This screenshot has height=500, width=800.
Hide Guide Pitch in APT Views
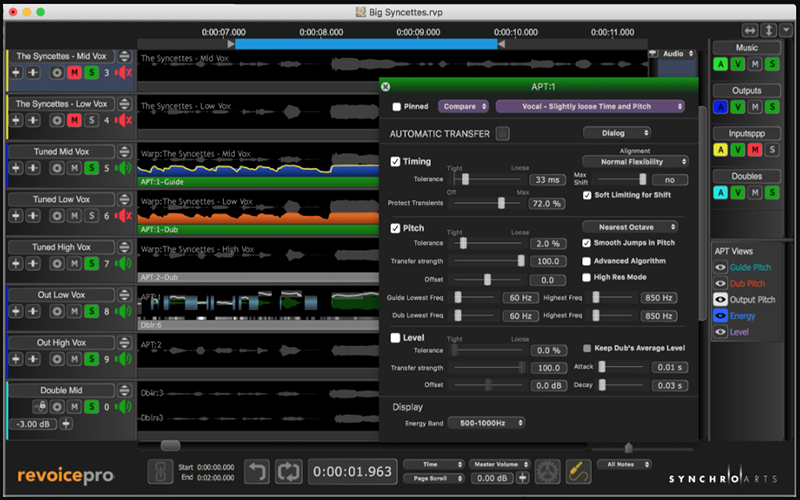coord(719,268)
